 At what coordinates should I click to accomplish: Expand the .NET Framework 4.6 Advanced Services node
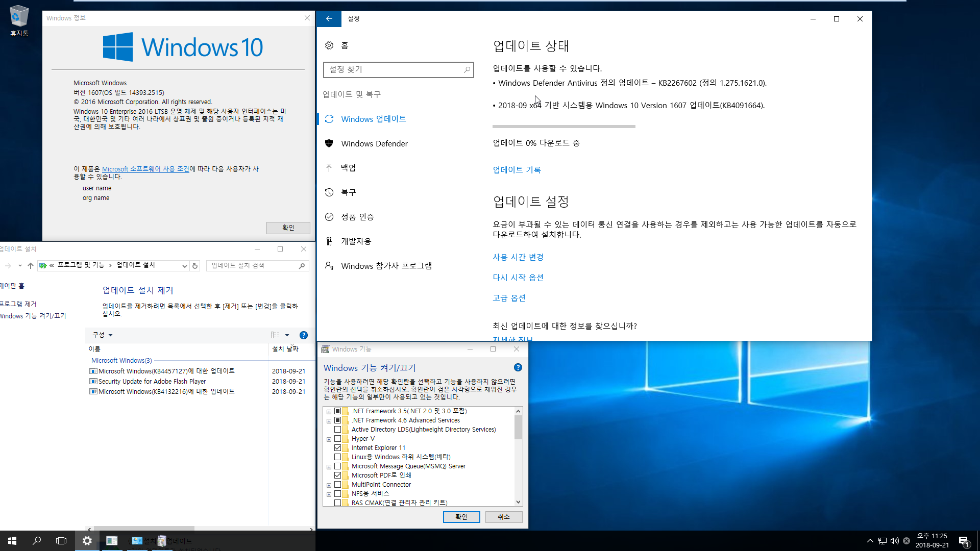click(x=329, y=421)
